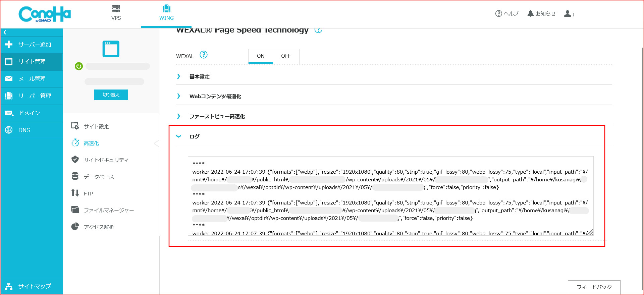Select the FTP arrows icon
Screen dimensions: 644x295
[x=75, y=193]
